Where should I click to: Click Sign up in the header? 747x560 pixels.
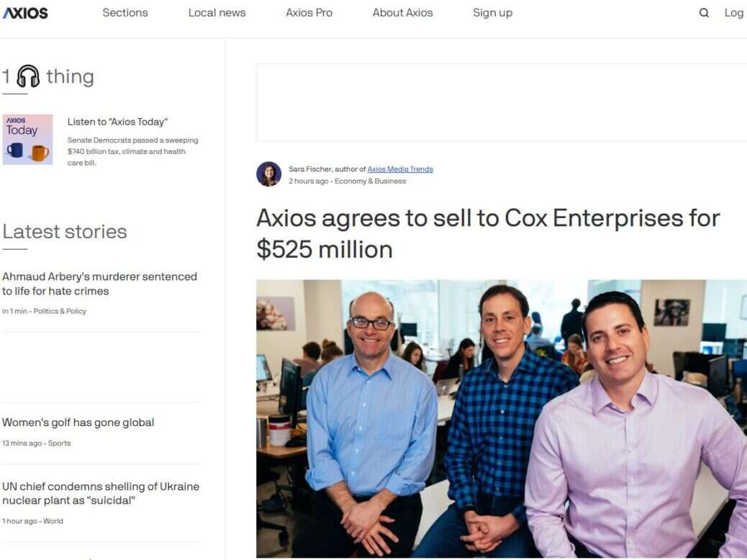[x=492, y=13]
